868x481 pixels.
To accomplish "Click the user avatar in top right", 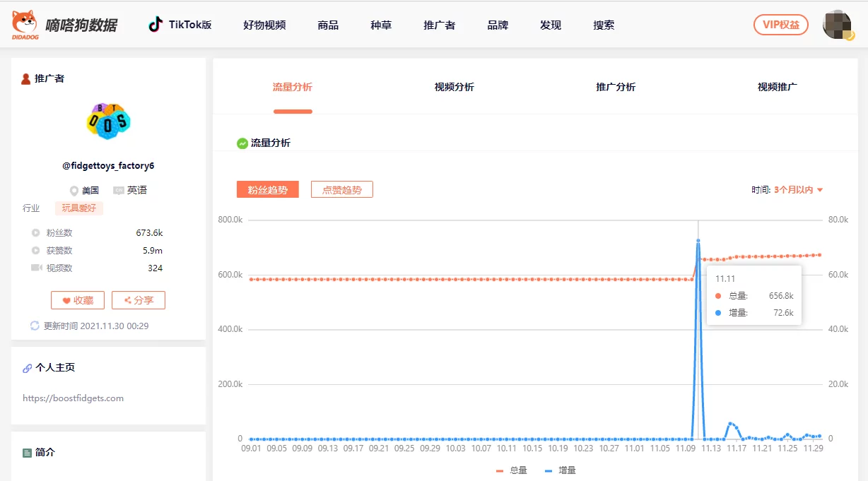I will (x=838, y=25).
